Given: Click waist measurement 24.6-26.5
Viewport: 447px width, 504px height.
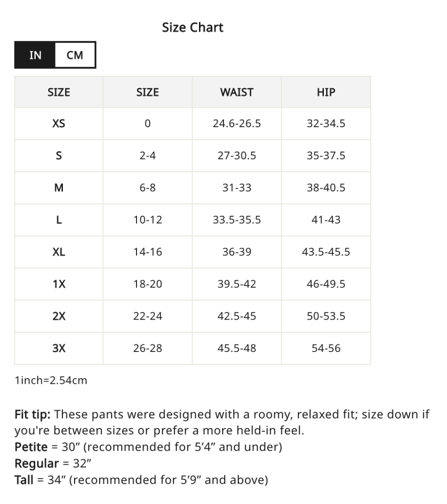Looking at the screenshot, I should click(x=236, y=123).
